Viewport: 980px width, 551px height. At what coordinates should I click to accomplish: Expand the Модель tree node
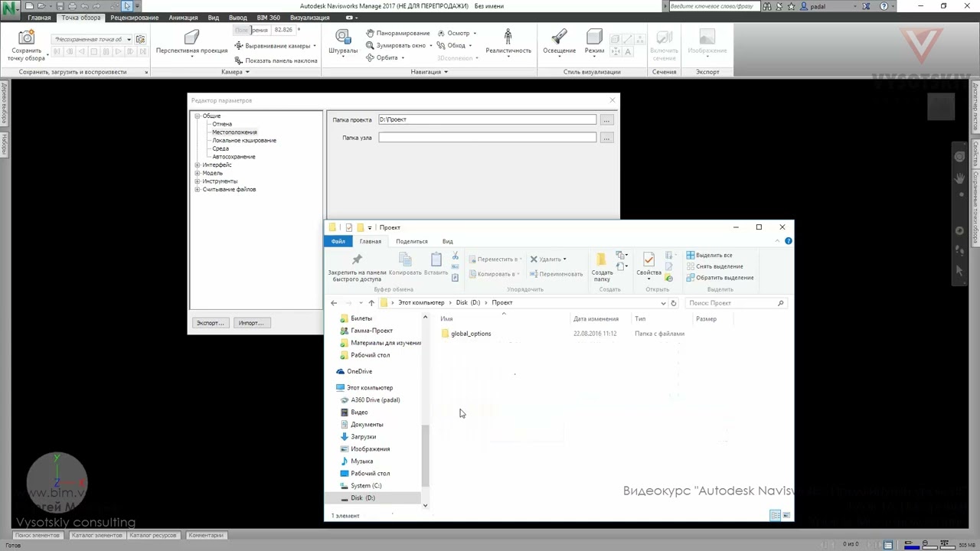point(198,173)
